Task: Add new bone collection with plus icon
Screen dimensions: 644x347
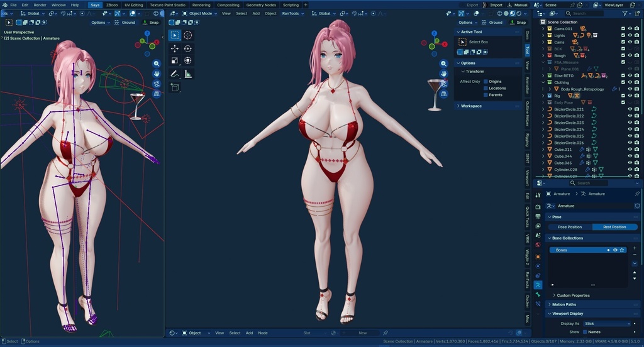Action: 635,248
